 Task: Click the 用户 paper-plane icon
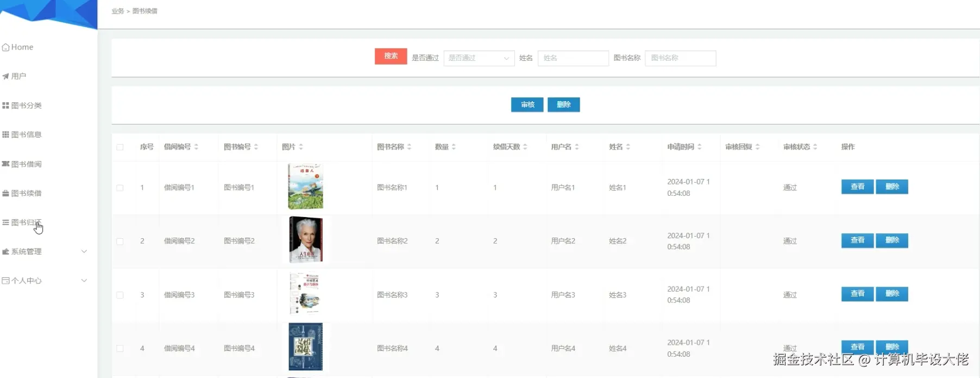coord(5,76)
